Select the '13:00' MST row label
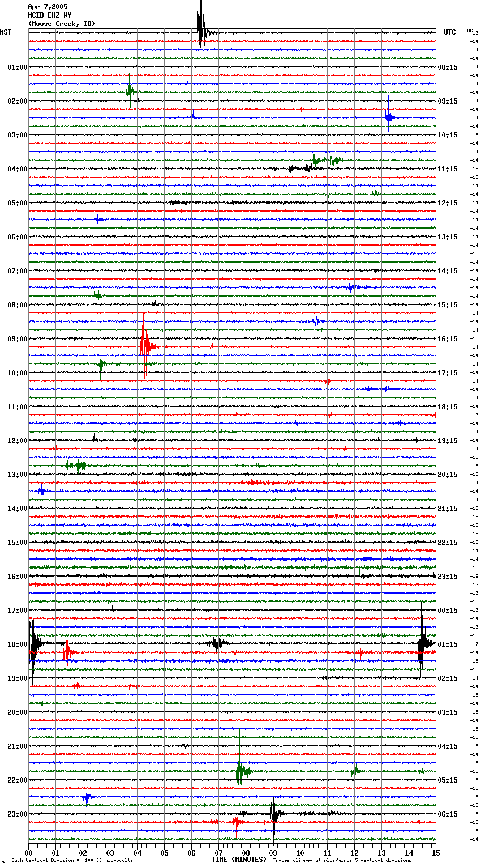Screen dimensions: 481x868 click(x=18, y=475)
